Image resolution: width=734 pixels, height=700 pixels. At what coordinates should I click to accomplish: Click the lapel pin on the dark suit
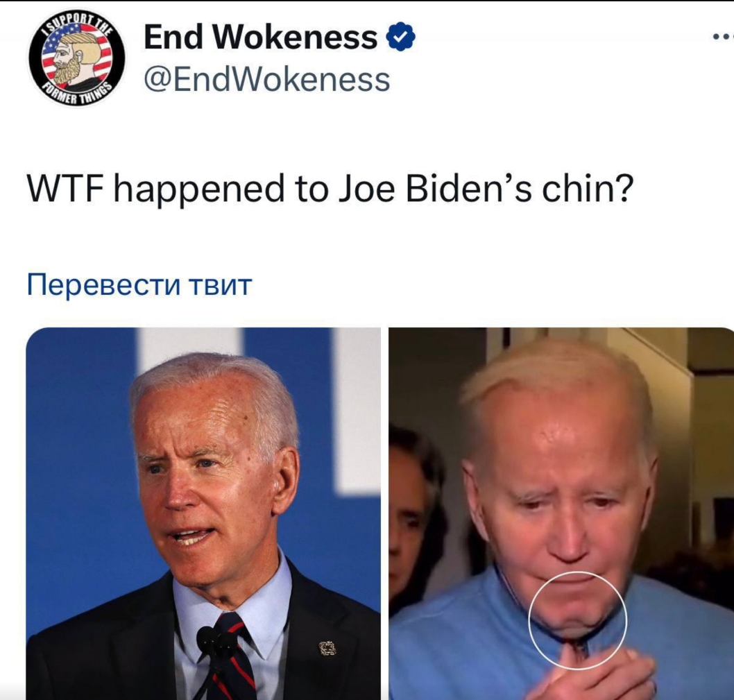pos(327,649)
